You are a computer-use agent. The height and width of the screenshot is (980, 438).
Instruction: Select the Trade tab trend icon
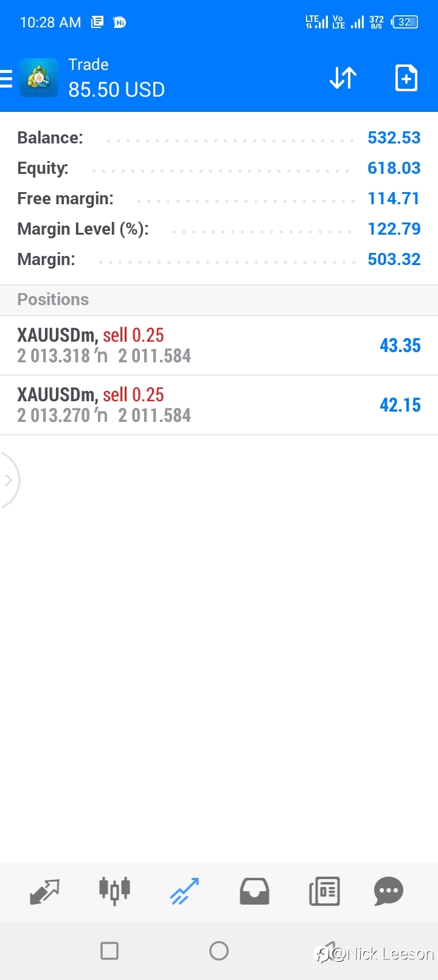[x=184, y=891]
